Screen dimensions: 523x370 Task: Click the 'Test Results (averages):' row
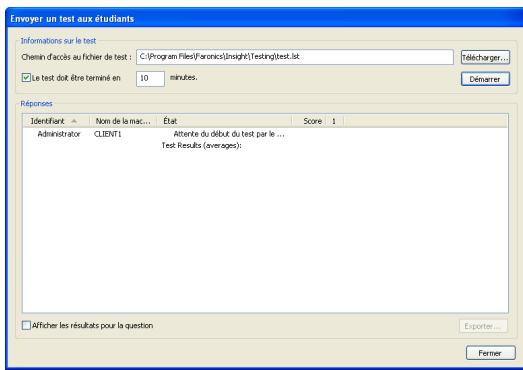coord(201,145)
